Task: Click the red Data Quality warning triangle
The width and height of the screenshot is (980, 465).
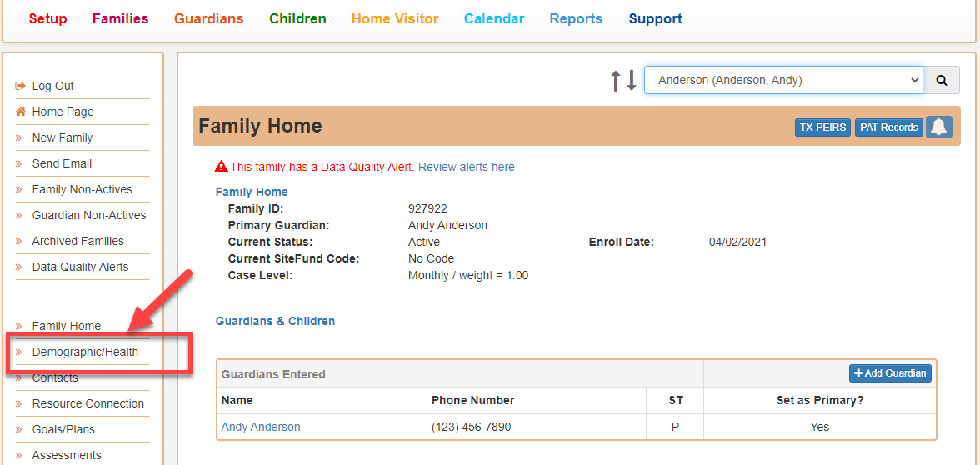Action: pos(222,167)
